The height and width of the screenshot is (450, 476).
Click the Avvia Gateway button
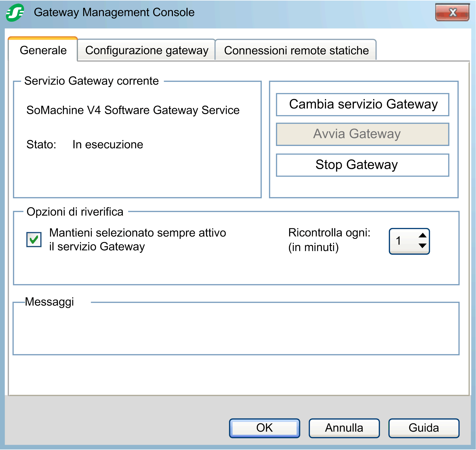click(x=362, y=134)
